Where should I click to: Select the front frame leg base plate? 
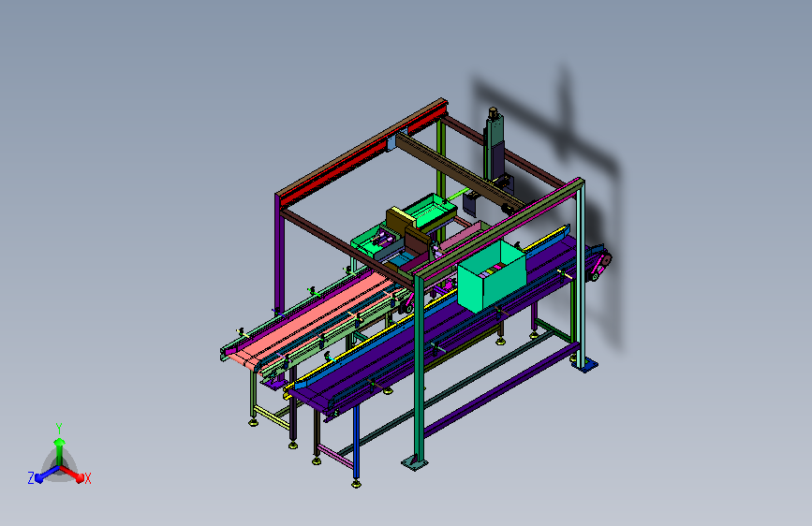[415, 462]
